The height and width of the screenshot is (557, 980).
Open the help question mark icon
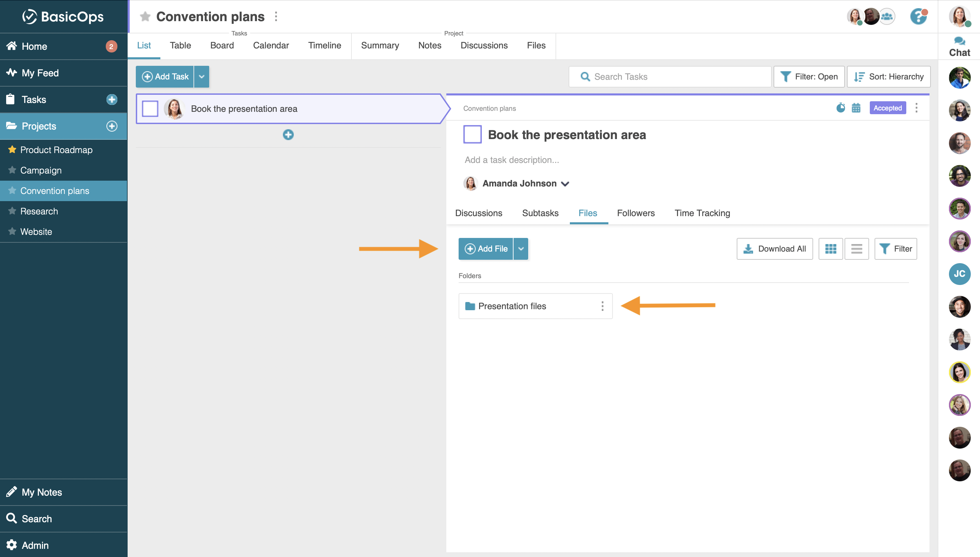tap(918, 16)
